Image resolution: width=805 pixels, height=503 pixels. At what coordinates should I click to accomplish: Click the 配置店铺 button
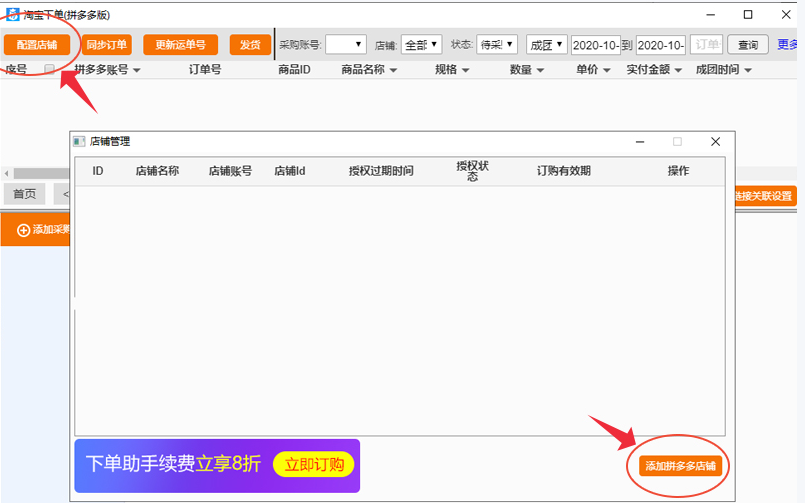[x=37, y=45]
